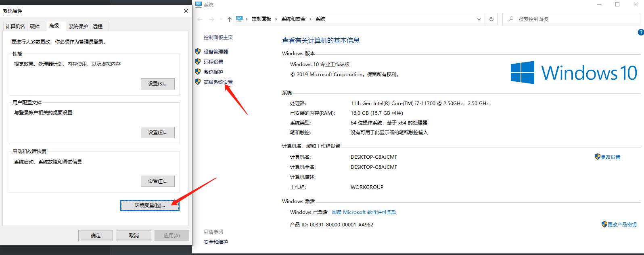
Task: Click the WORKGROUP workgroup value
Action: pyautogui.click(x=367, y=187)
